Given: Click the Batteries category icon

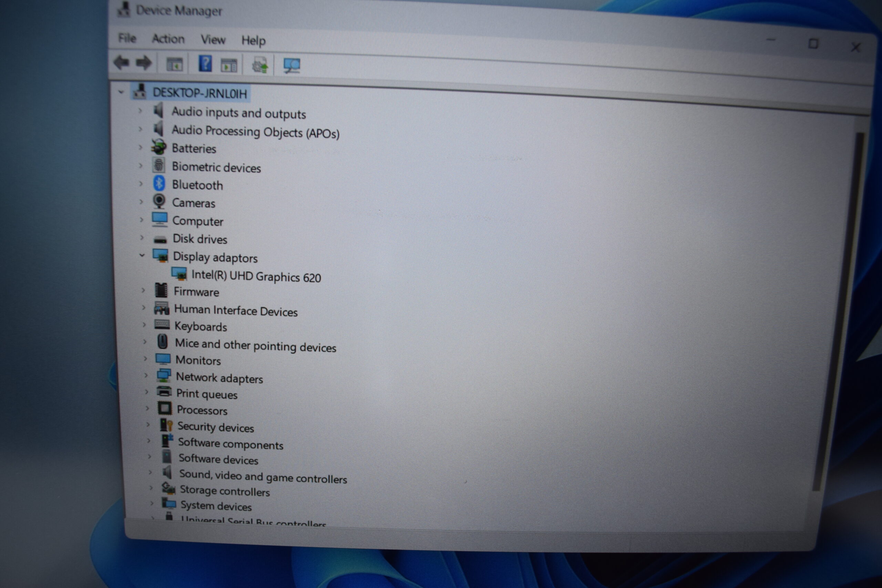Looking at the screenshot, I should pos(158,147).
